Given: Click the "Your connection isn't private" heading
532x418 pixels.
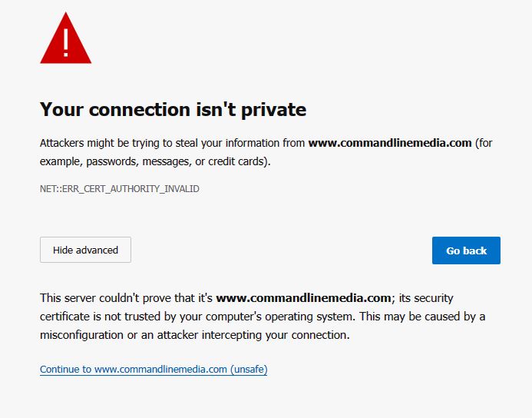Looking at the screenshot, I should pos(173,110).
